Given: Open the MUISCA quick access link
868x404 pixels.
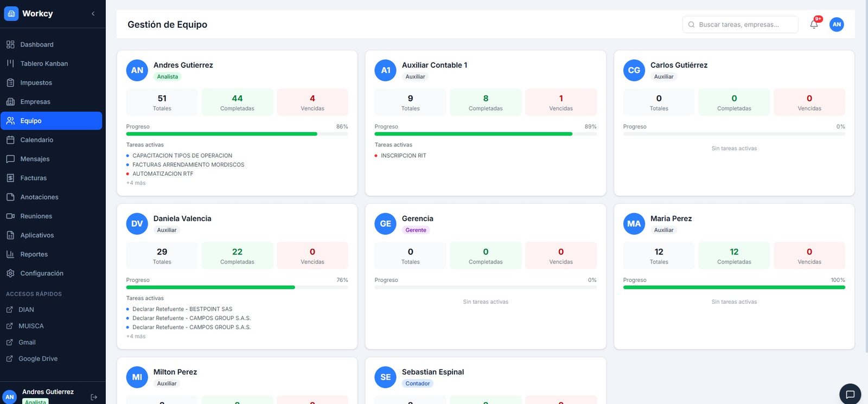Looking at the screenshot, I should tap(31, 326).
